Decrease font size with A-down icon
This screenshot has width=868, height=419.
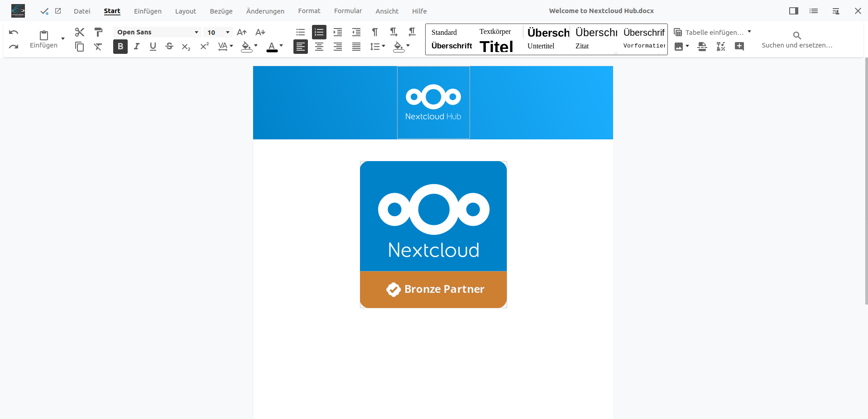pos(260,32)
